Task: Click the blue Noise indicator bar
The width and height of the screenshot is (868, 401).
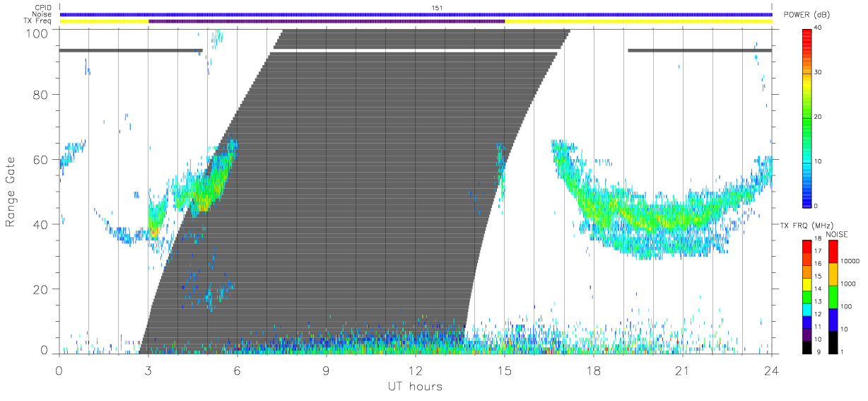Action: click(x=416, y=14)
